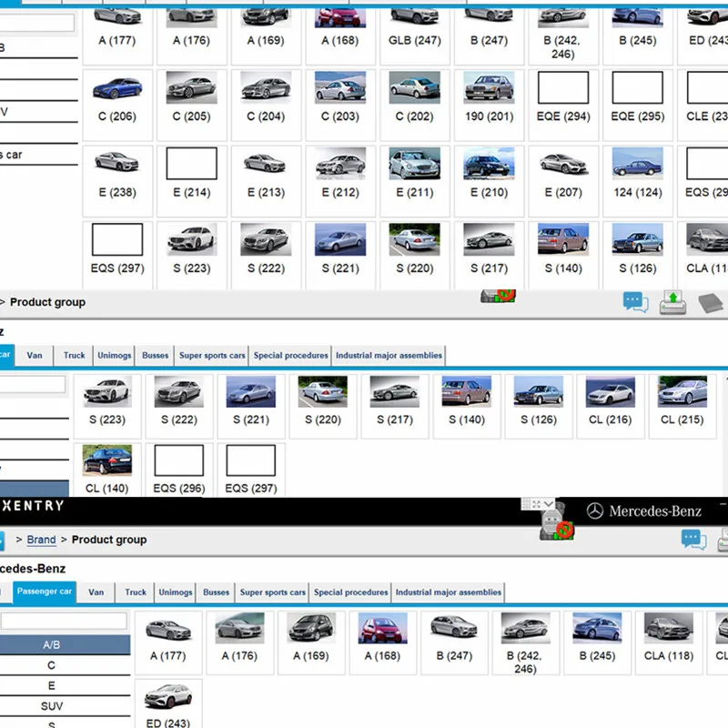728x728 pixels.
Task: Choose the E (207) model
Action: tap(563, 181)
